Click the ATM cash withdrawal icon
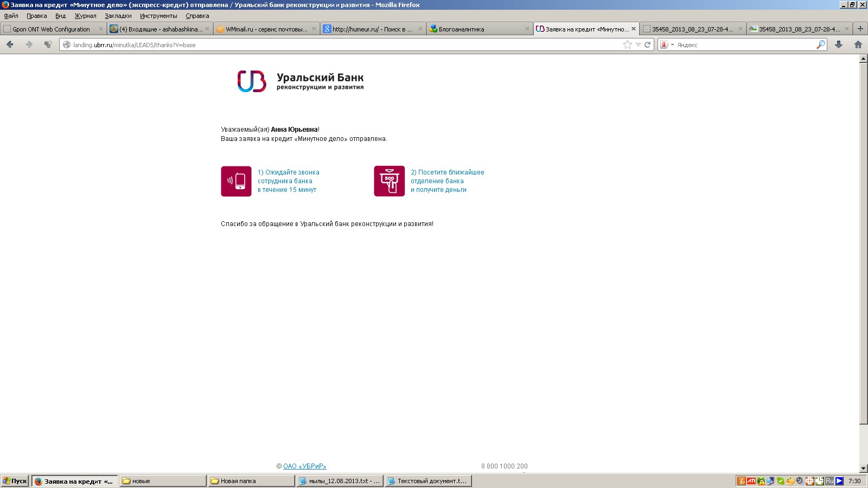This screenshot has width=868, height=488. tap(389, 181)
